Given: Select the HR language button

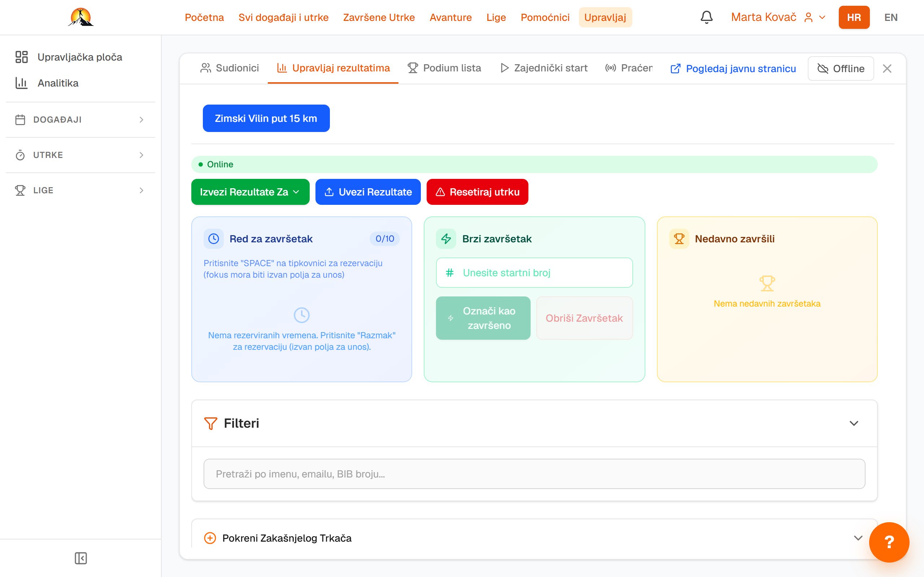Looking at the screenshot, I should [x=854, y=17].
